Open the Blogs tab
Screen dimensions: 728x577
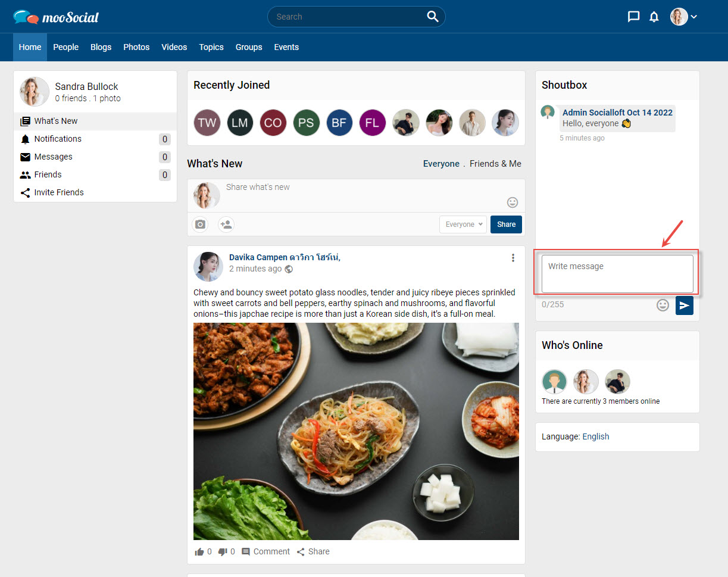(x=101, y=47)
